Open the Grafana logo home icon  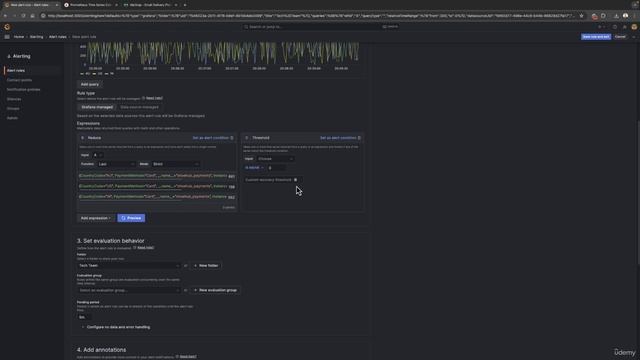tap(7, 27)
